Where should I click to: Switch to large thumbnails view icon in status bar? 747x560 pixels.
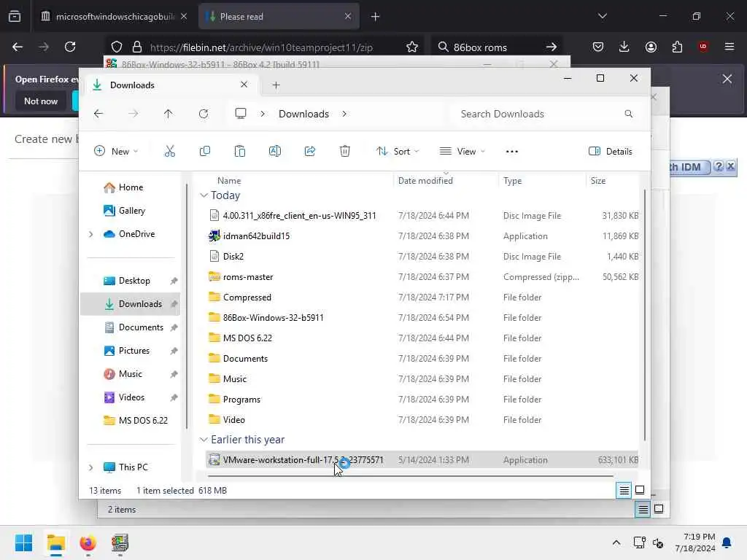click(640, 490)
